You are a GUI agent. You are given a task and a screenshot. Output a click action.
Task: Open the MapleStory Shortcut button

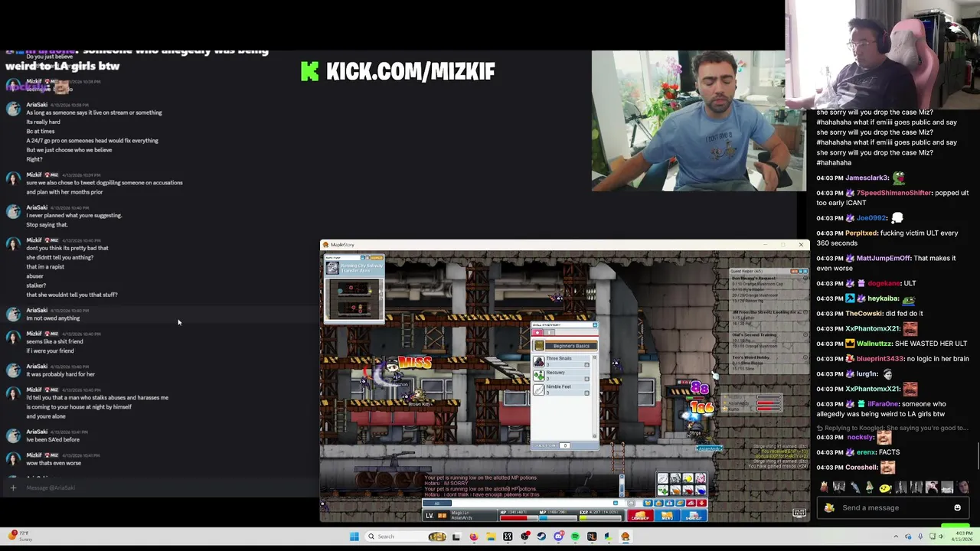(x=694, y=515)
